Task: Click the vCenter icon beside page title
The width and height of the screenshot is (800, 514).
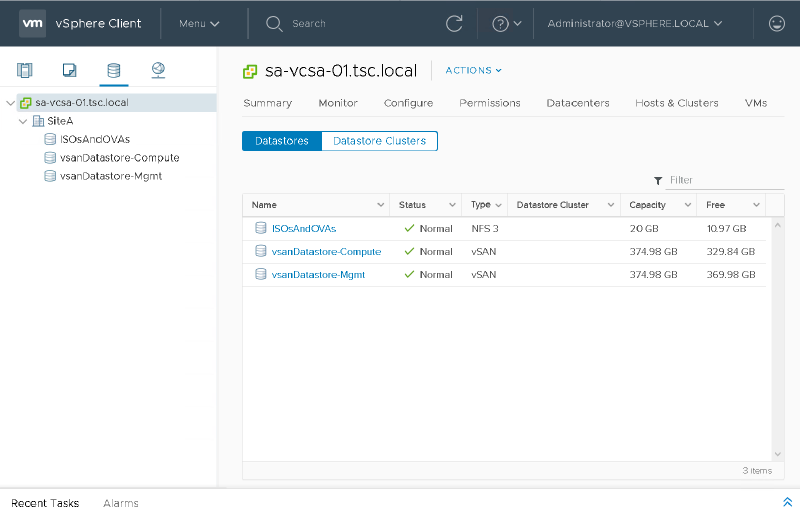Action: click(250, 71)
